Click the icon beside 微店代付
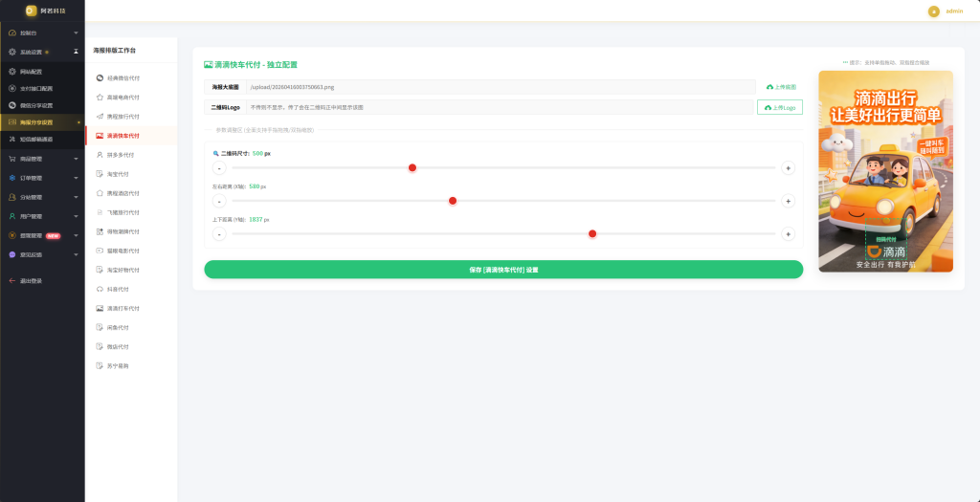Viewport: 980px width, 502px height. tap(100, 347)
